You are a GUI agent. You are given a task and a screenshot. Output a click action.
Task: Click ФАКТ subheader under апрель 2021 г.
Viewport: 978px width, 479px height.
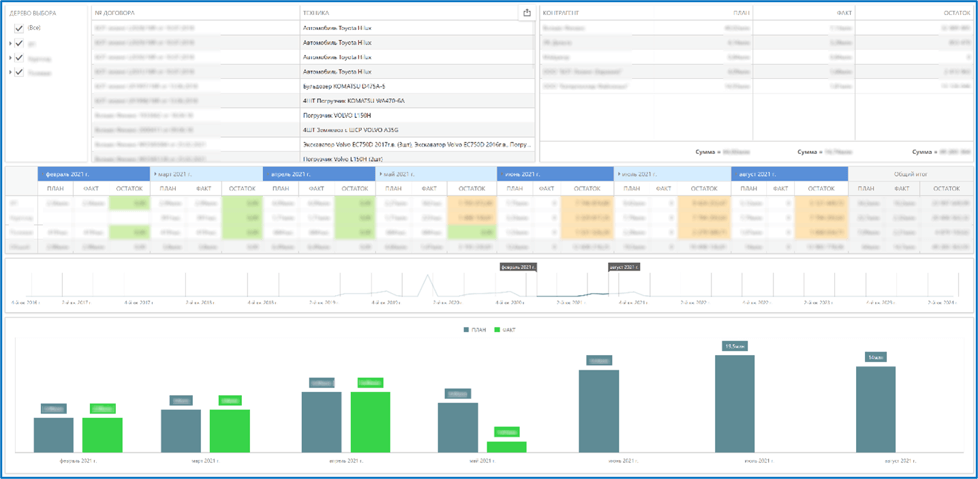(316, 188)
